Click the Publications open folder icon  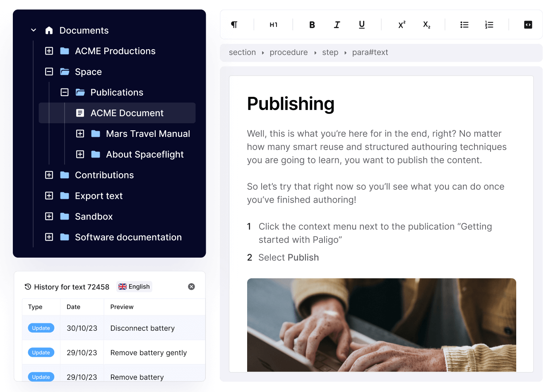[x=80, y=92]
